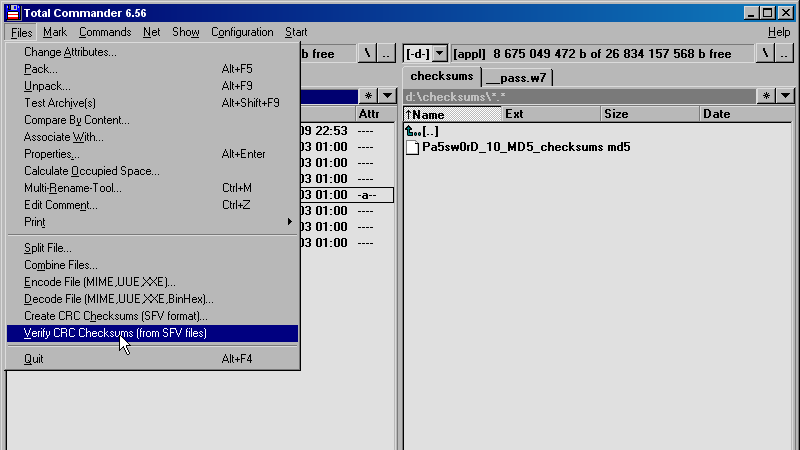800x450 pixels.
Task: Minimize the Total Commander window
Action: (x=750, y=13)
